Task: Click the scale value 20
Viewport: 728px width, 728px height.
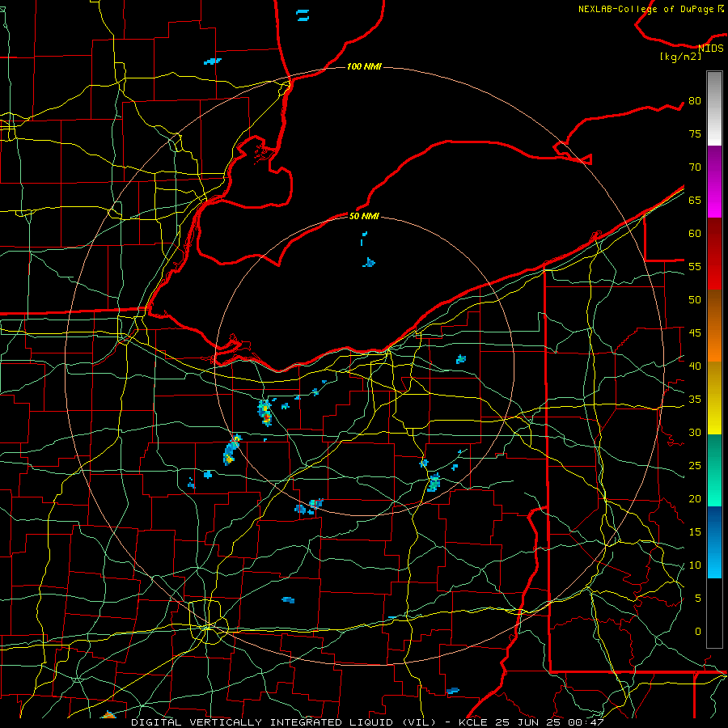Action: coord(695,499)
